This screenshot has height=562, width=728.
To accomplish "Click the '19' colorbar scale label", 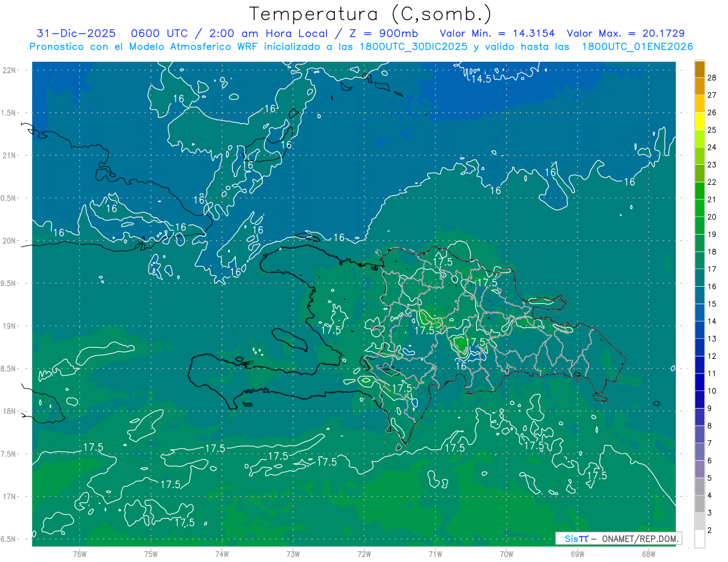I will point(712,234).
